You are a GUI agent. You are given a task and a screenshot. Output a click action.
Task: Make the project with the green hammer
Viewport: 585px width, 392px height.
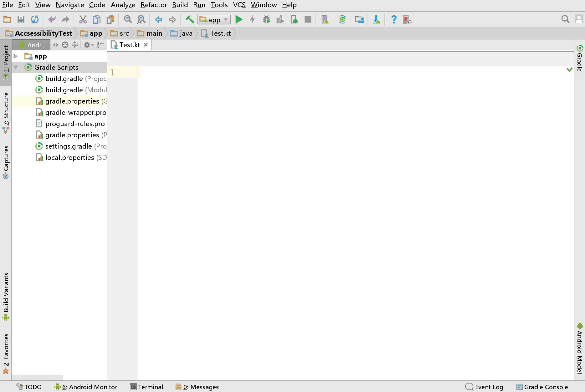pos(190,20)
